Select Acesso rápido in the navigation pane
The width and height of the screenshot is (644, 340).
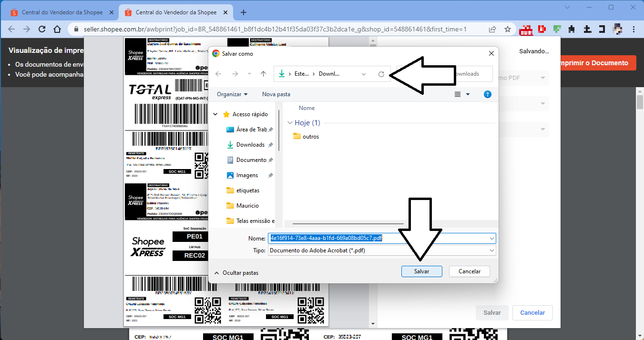click(250, 114)
